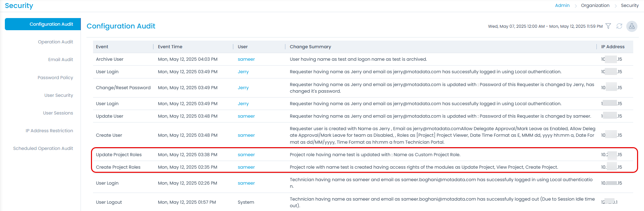Select the Create Project Roles event cell
The width and height of the screenshot is (644, 211).
coord(118,167)
